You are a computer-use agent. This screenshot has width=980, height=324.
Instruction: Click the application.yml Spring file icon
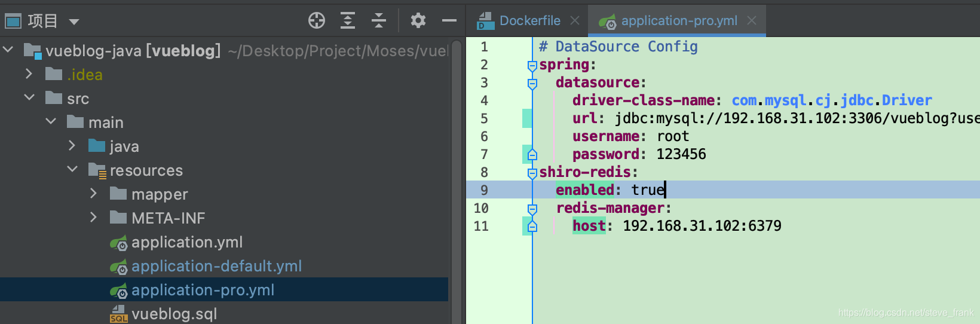pos(119,243)
